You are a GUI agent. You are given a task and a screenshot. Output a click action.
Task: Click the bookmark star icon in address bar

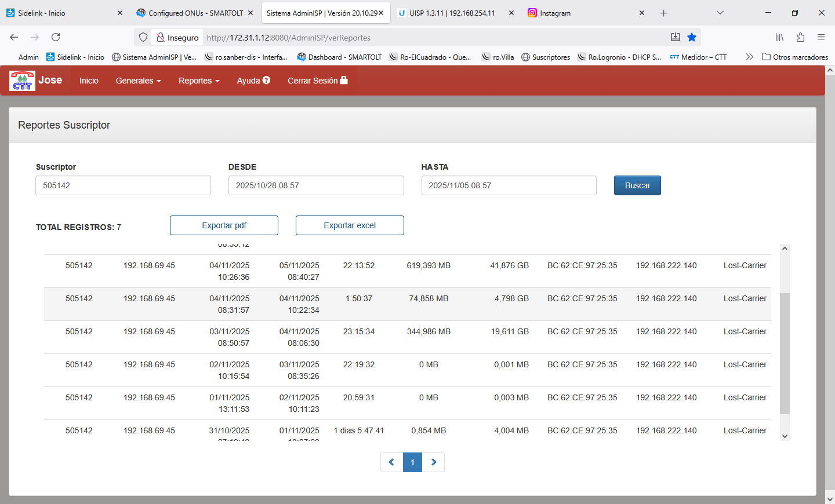point(692,37)
